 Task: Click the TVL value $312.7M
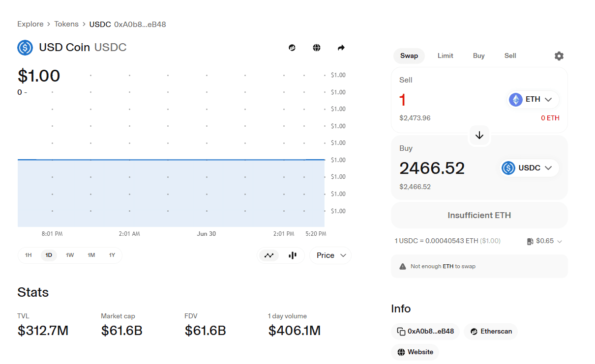[43, 331]
